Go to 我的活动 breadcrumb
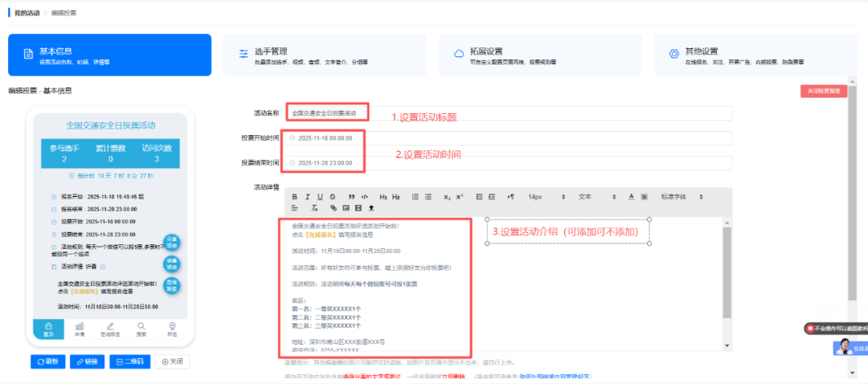The height and width of the screenshot is (384, 868). [27, 13]
